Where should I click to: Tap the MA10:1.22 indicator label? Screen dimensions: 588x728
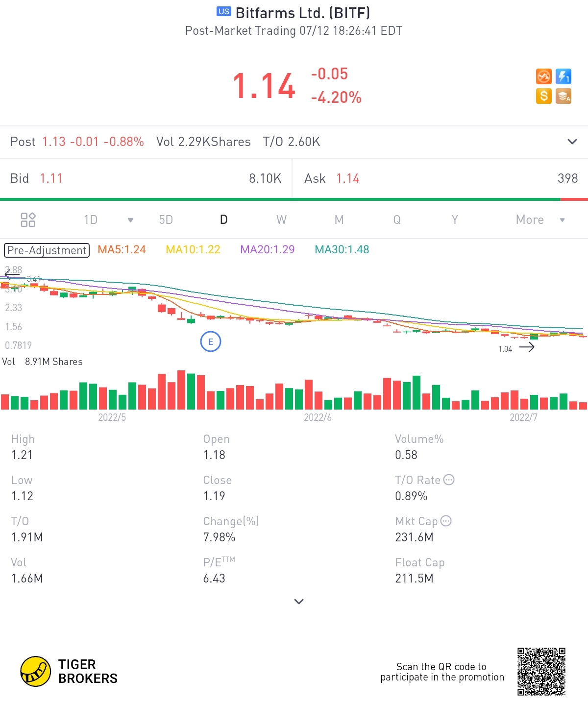pyautogui.click(x=193, y=249)
